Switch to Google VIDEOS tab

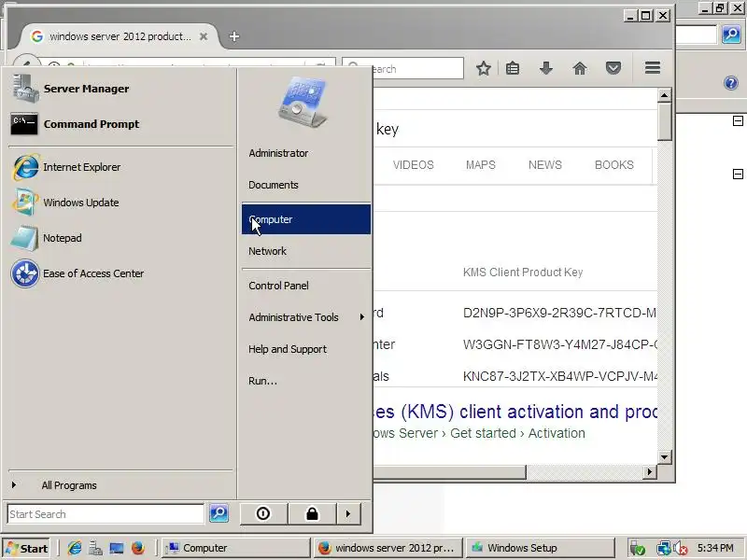[x=413, y=165]
